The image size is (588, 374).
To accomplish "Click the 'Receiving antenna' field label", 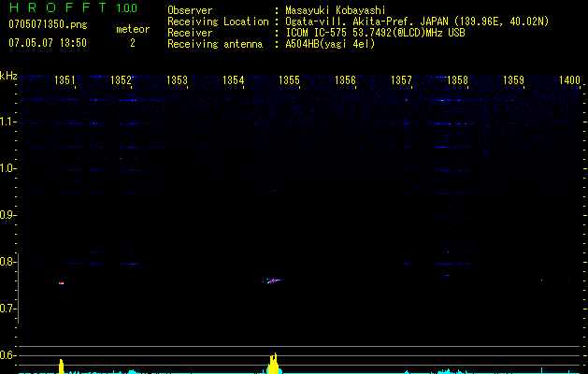I will point(215,44).
